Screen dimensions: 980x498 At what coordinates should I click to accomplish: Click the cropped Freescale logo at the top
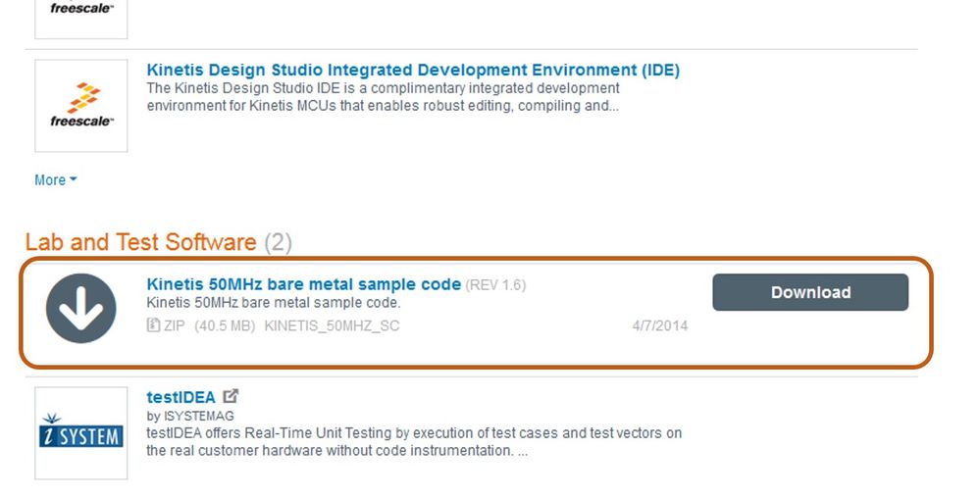coord(81,15)
